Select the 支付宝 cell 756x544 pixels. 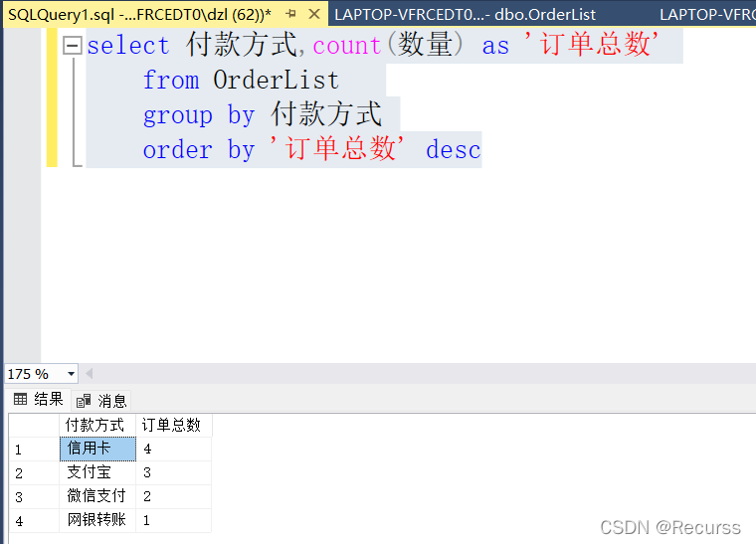pos(97,472)
